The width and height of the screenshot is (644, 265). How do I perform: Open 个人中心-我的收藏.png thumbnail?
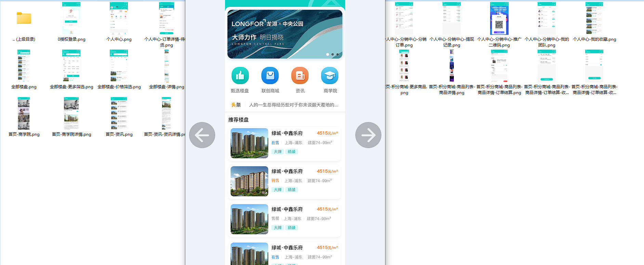(594, 18)
